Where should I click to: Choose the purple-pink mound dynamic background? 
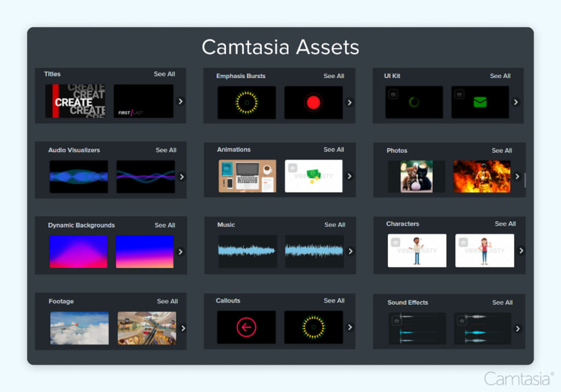[78, 252]
